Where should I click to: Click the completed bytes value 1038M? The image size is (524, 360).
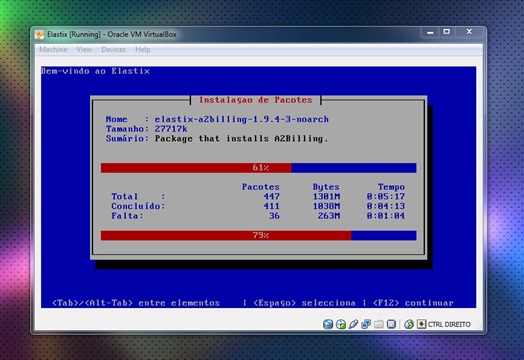point(326,206)
